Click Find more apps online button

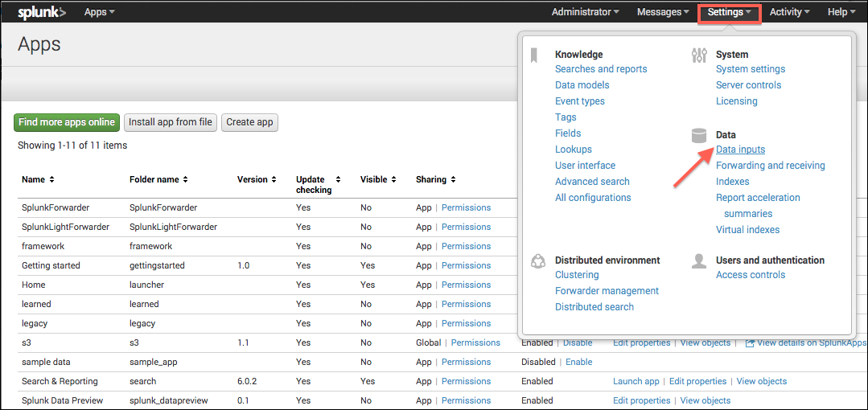tap(67, 122)
